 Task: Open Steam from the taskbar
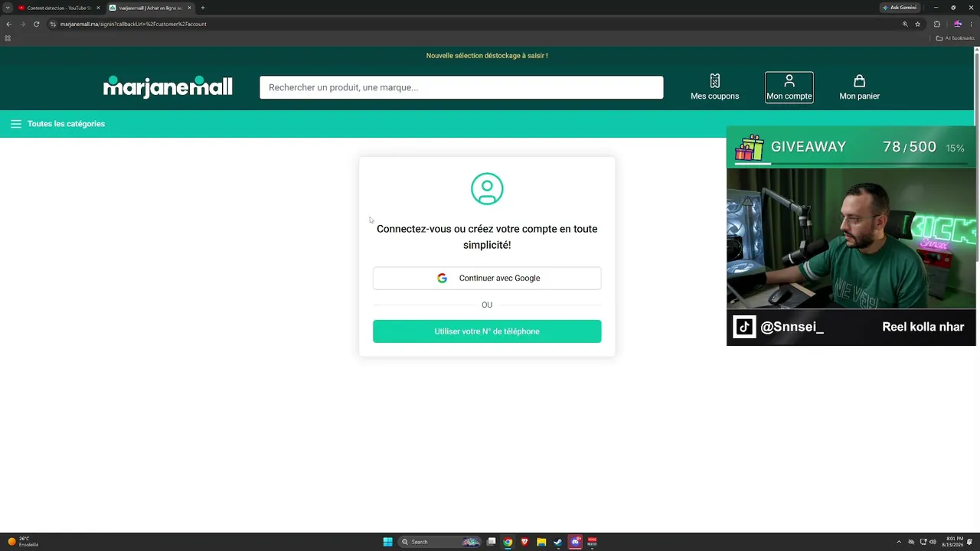[x=558, y=542]
